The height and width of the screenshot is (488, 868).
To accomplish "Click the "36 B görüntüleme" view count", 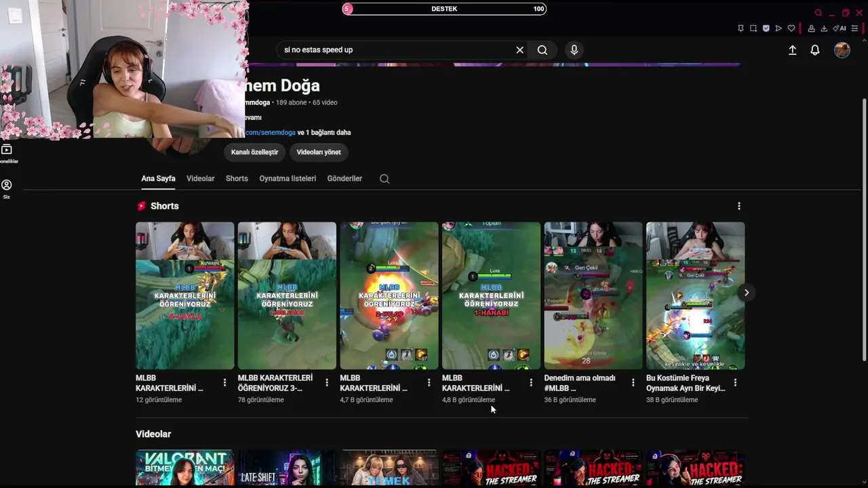I will pos(570,400).
